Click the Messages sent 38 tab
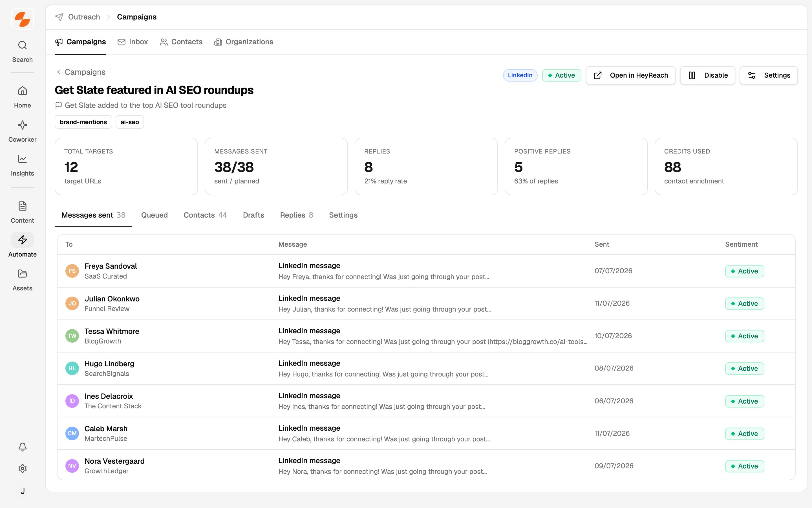Viewport: 812px width, 508px height. (x=93, y=215)
